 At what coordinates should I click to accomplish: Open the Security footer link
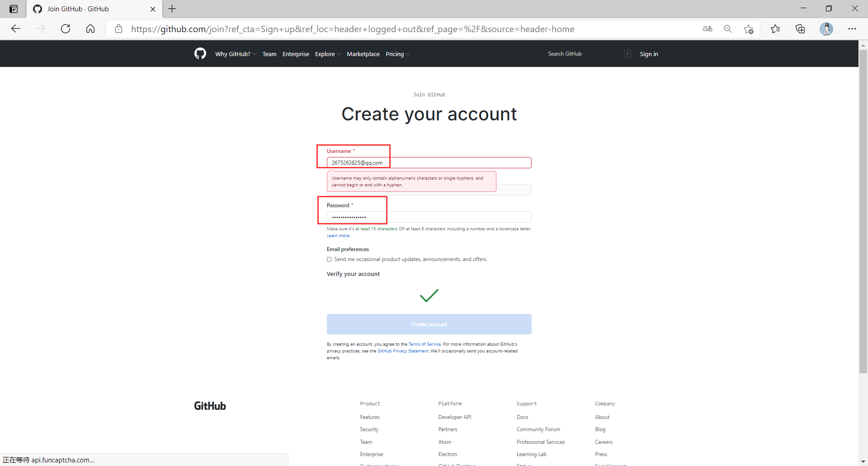click(369, 429)
